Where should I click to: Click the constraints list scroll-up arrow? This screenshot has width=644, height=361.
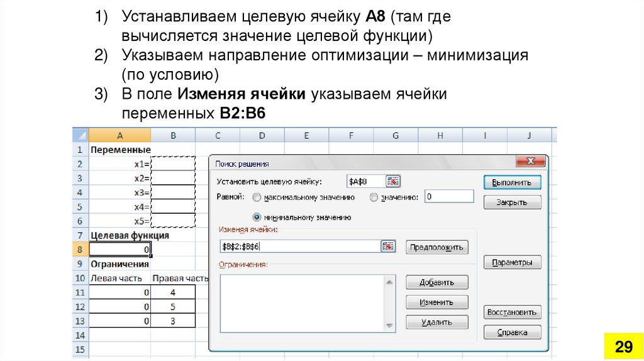click(x=389, y=282)
